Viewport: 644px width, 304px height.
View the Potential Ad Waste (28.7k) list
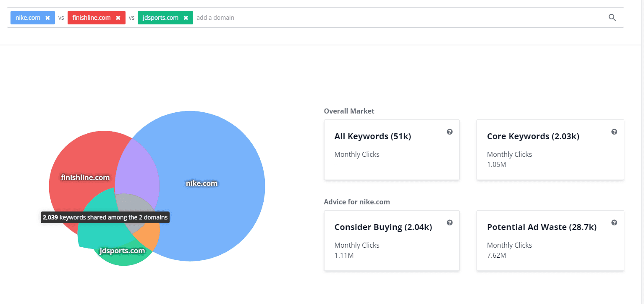(542, 227)
